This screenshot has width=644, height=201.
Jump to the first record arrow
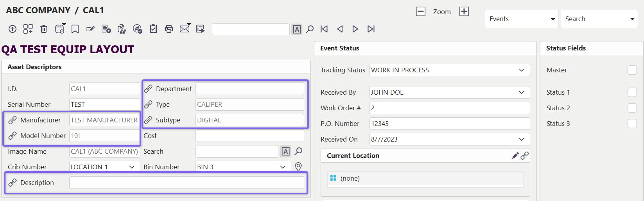point(324,29)
